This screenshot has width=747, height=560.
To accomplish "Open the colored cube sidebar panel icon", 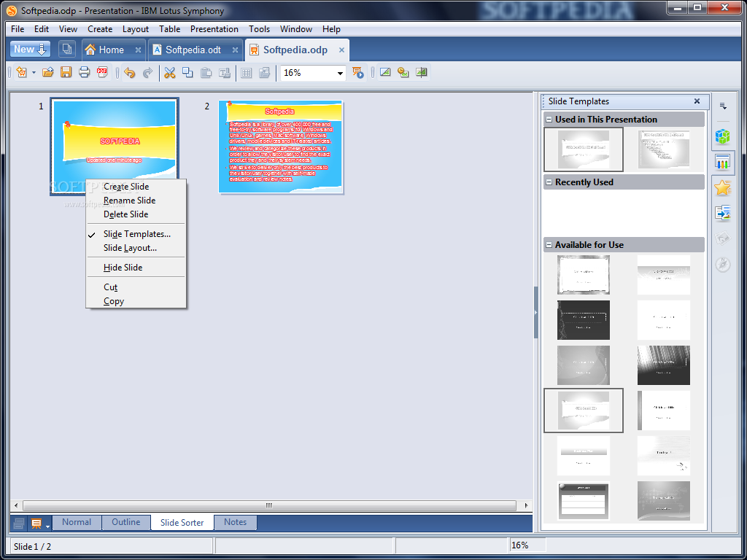I will coord(723,136).
